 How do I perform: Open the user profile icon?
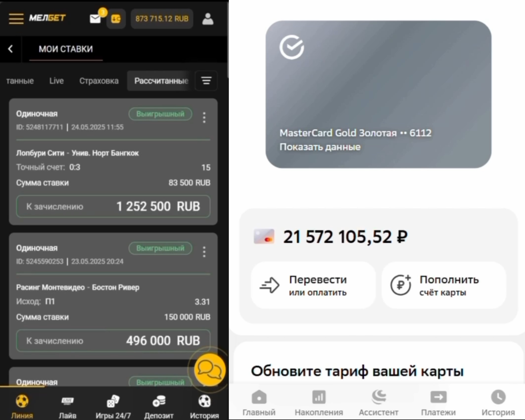(208, 19)
